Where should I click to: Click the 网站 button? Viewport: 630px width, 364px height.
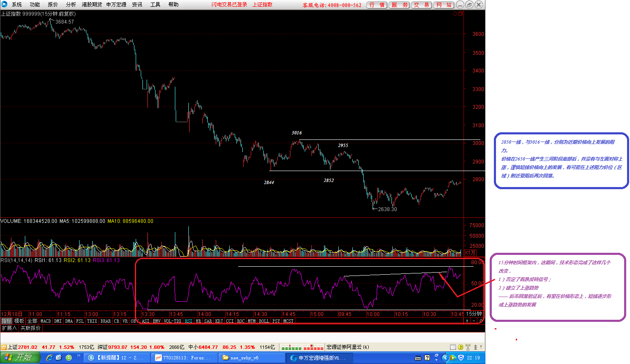pos(444,5)
